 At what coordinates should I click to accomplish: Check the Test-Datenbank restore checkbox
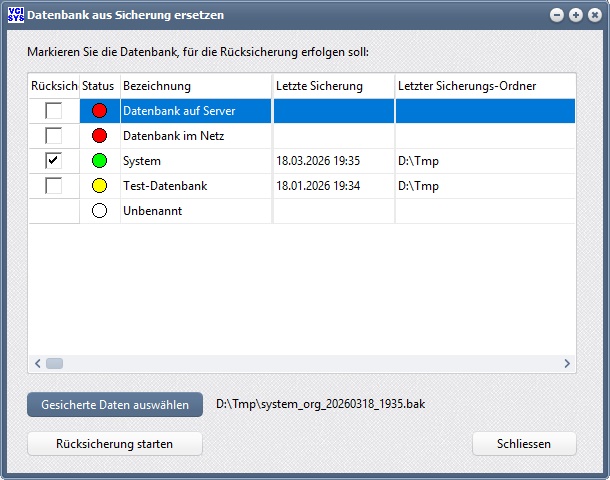(x=54, y=185)
